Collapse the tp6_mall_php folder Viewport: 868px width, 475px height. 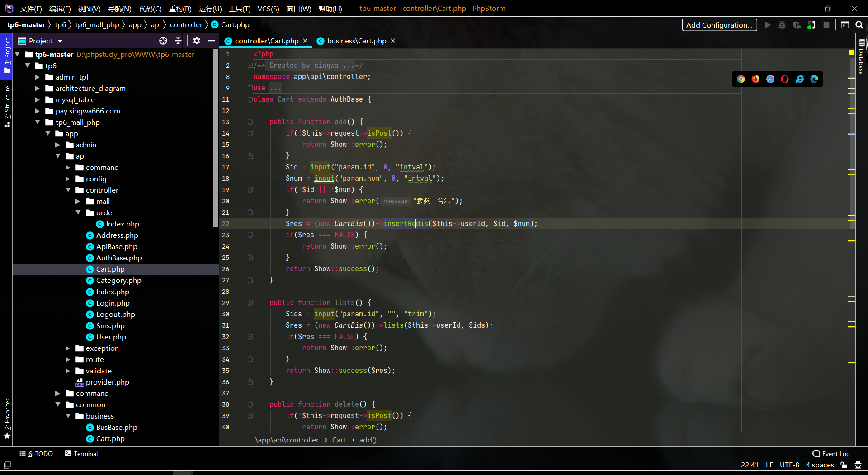coord(38,122)
